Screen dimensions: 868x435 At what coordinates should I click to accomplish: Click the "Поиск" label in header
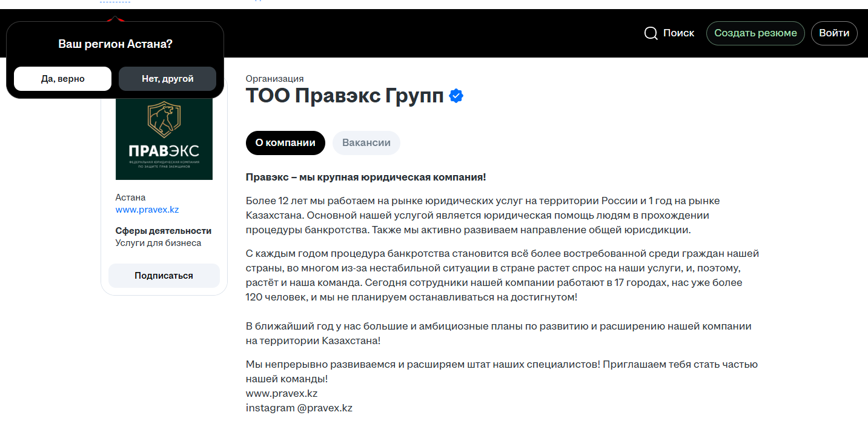678,33
